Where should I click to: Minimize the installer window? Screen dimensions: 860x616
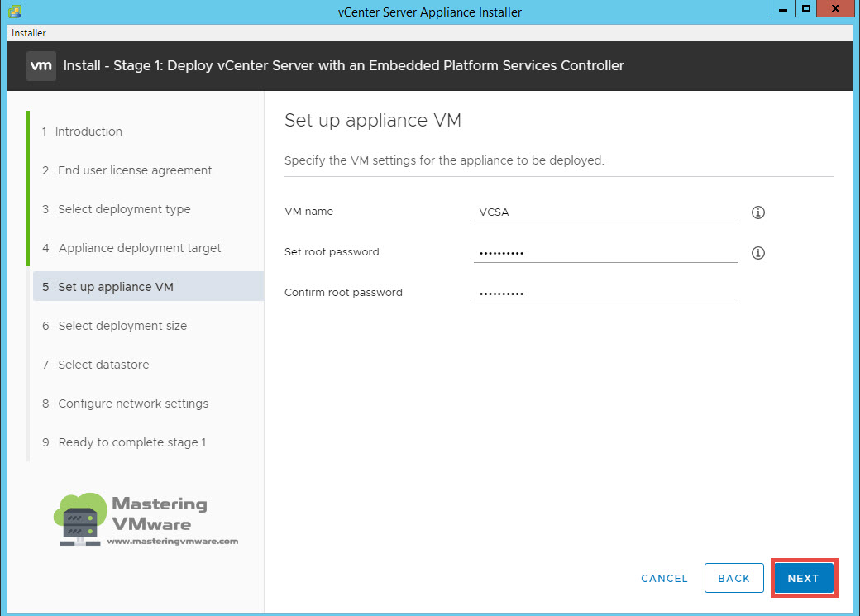tap(783, 9)
